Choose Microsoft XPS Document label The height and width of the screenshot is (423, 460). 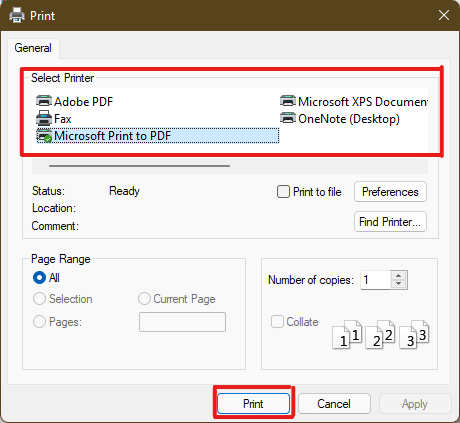coord(363,102)
